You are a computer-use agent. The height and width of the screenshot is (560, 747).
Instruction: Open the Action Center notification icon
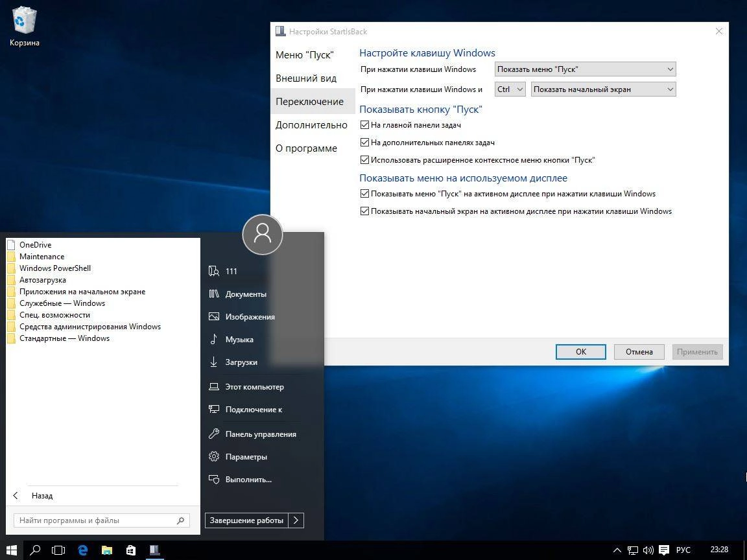[x=663, y=550]
